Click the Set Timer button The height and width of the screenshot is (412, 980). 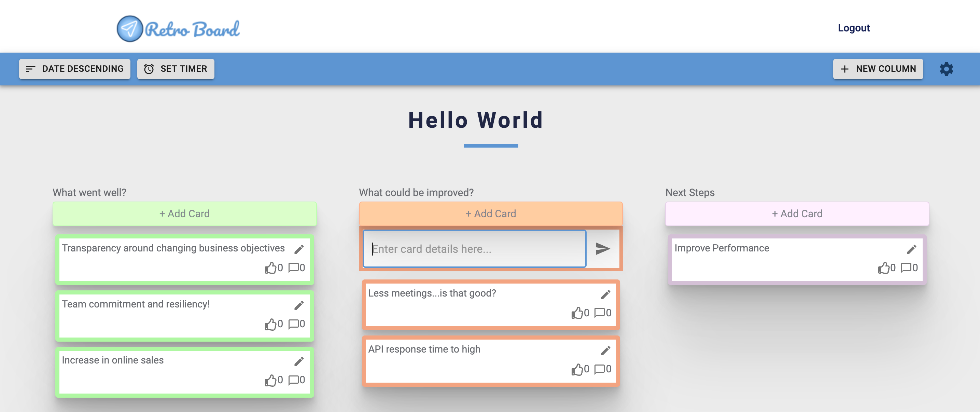coord(176,69)
